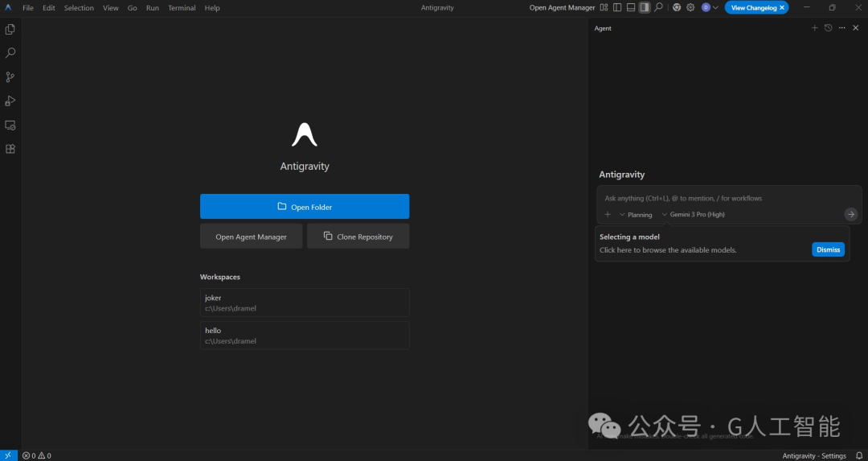Open the Selection menu
Screen dimensions: 868x461
click(x=79, y=8)
